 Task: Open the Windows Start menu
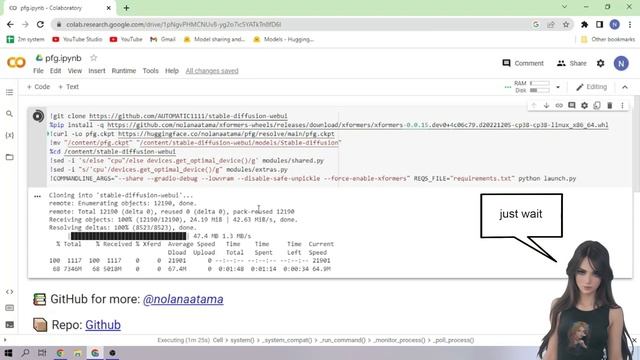pyautogui.click(x=8, y=353)
